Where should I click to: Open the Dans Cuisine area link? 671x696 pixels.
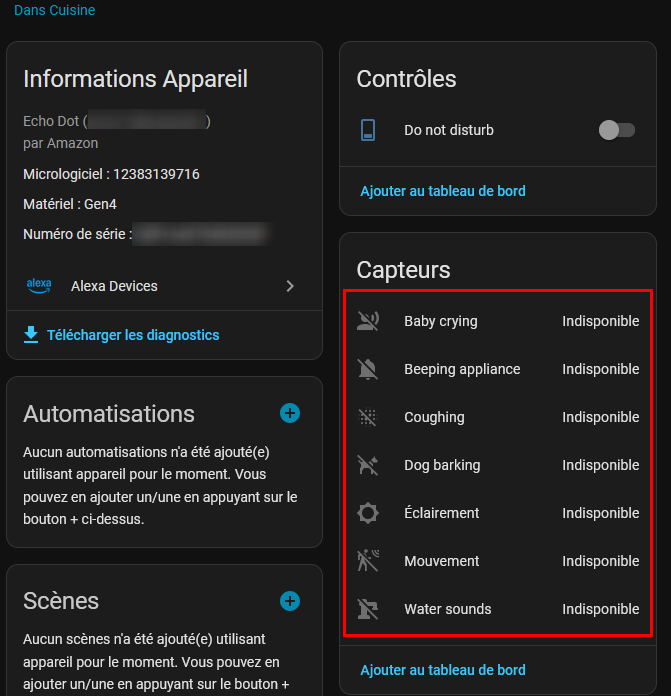55,10
